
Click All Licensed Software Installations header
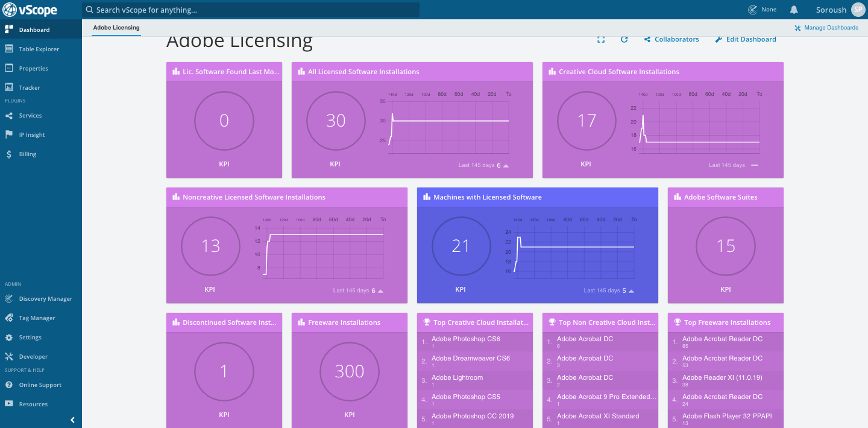point(412,72)
